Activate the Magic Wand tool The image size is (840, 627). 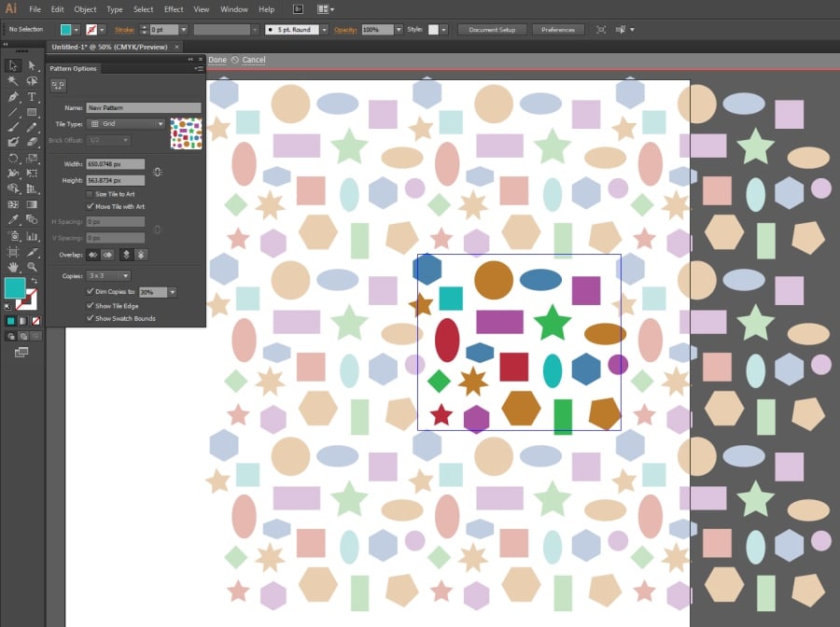pos(13,81)
